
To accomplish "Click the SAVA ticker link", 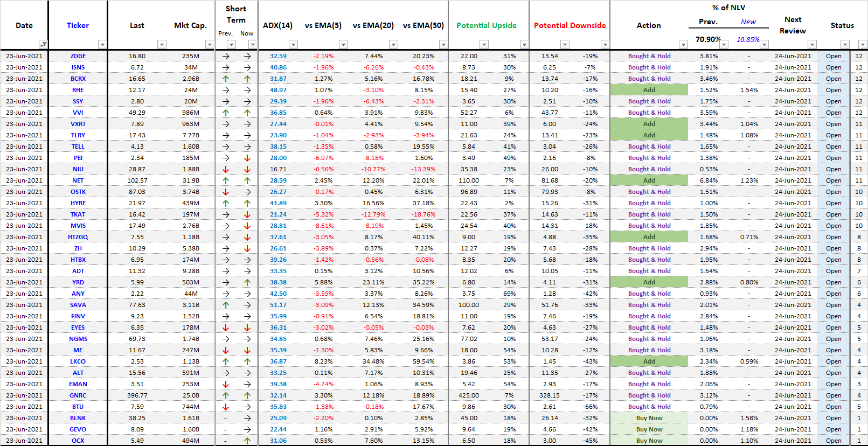I will point(78,305).
